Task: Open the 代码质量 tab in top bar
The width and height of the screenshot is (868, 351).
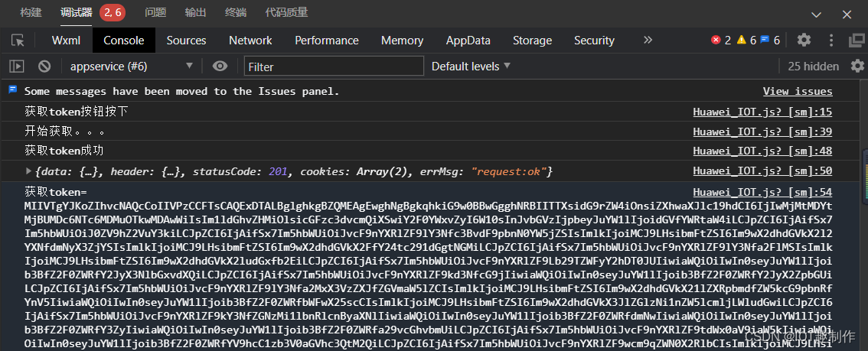Action: pyautogui.click(x=286, y=12)
